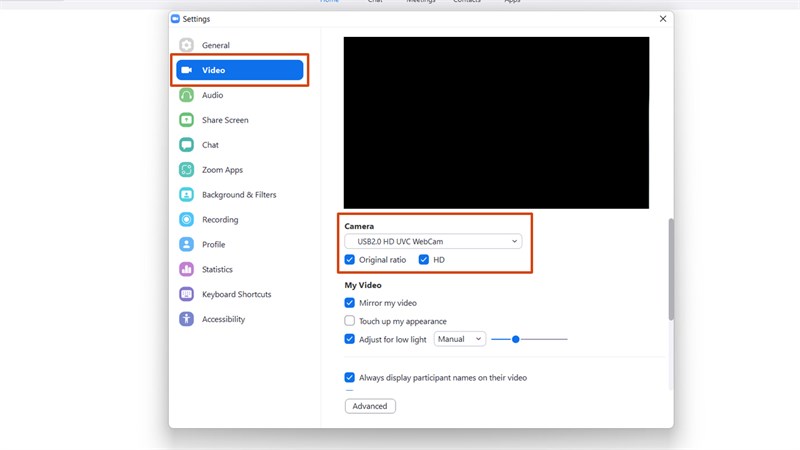Click the Advanced button
800x450 pixels.
[370, 406]
